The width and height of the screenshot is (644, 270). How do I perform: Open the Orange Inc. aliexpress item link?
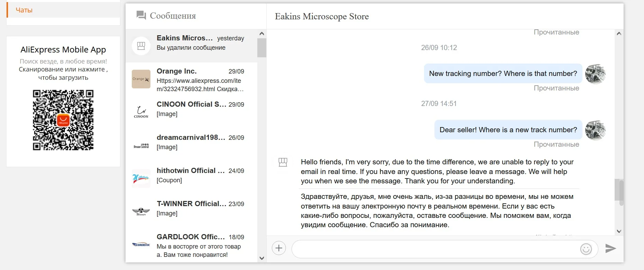click(x=200, y=85)
